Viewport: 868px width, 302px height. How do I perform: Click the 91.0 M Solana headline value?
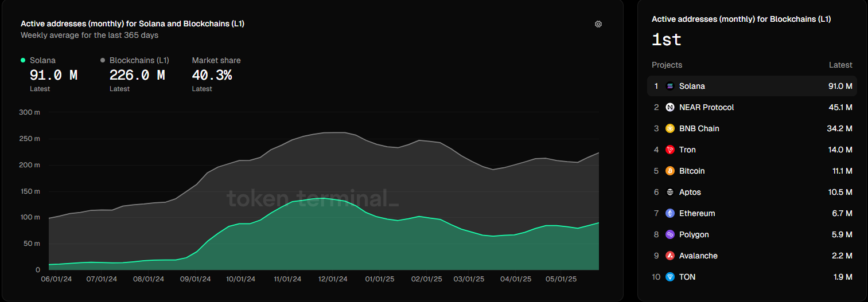click(53, 75)
